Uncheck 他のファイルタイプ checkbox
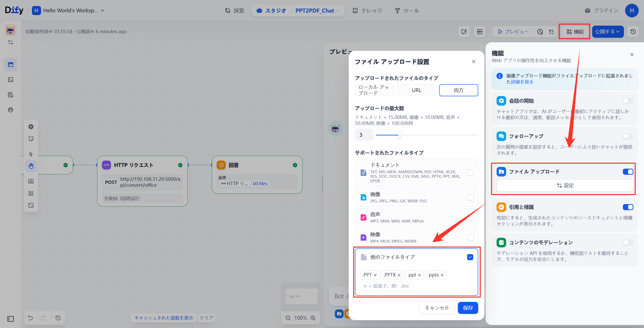 click(470, 257)
